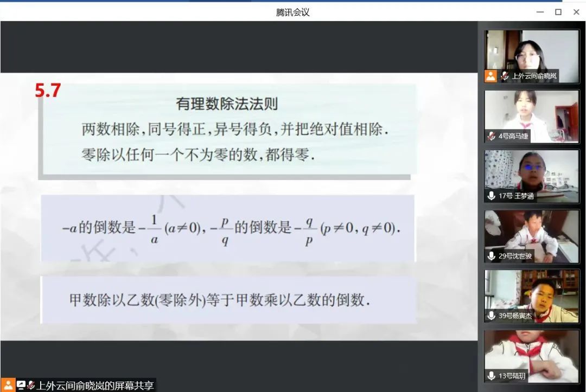Maximize the 腾讯会议 window
Image resolution: width=586 pixels, height=392 pixels.
click(x=558, y=12)
